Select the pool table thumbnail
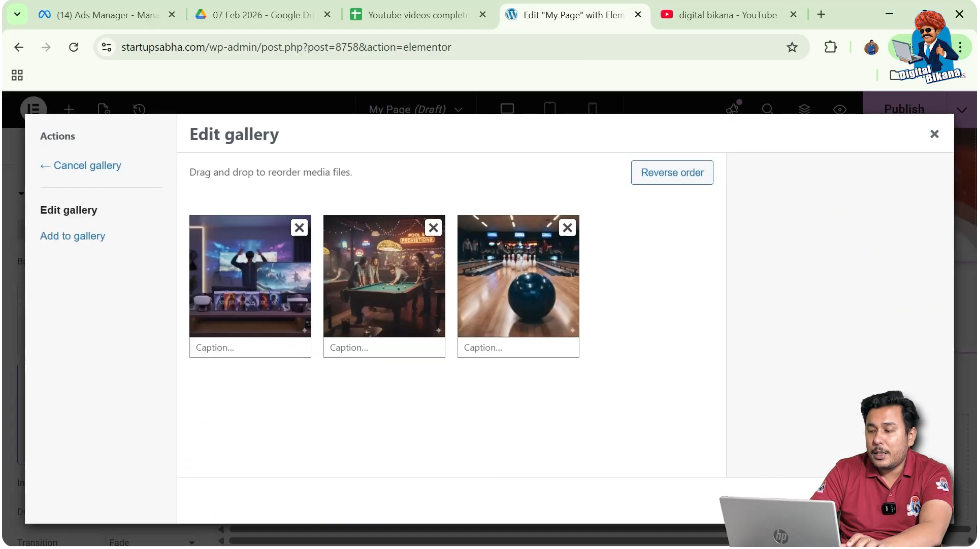The height and width of the screenshot is (549, 980). tap(384, 276)
